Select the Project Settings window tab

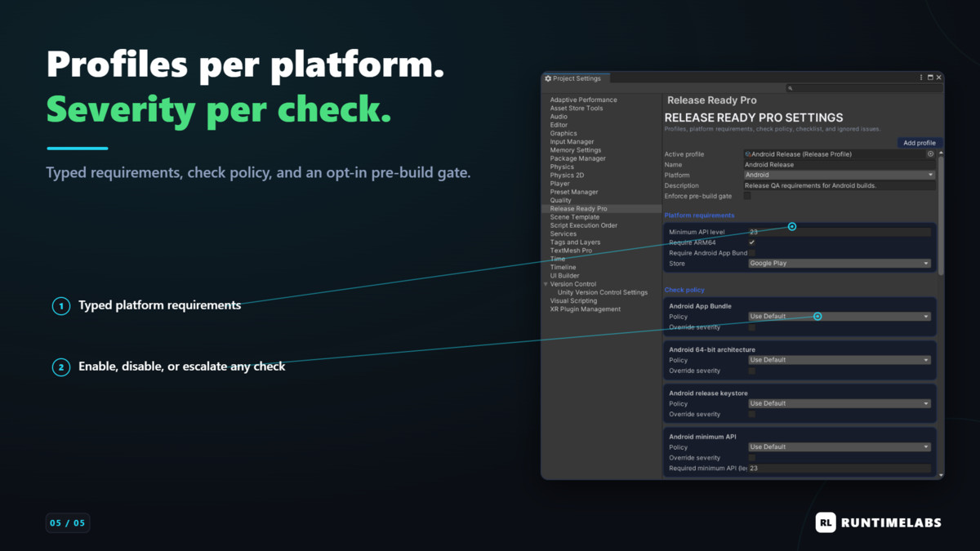pyautogui.click(x=576, y=78)
